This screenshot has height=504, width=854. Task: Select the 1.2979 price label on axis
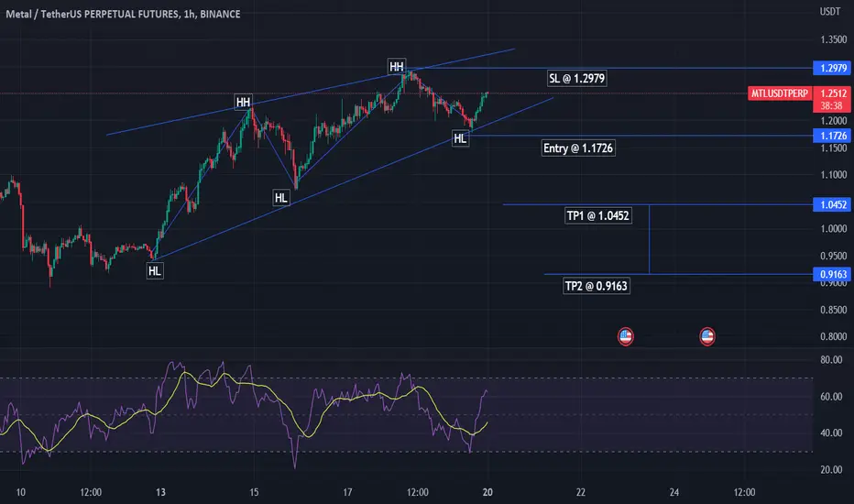click(833, 68)
